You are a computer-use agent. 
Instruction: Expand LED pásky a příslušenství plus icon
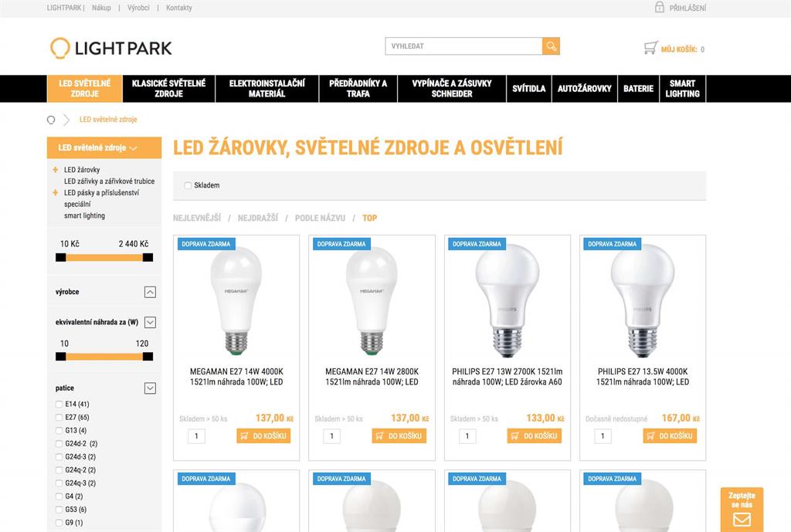click(55, 192)
